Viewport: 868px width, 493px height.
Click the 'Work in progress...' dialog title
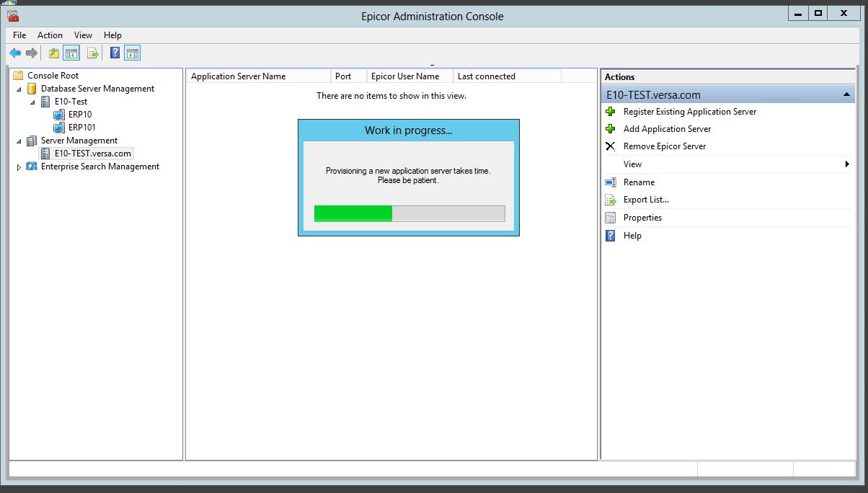[x=409, y=130]
